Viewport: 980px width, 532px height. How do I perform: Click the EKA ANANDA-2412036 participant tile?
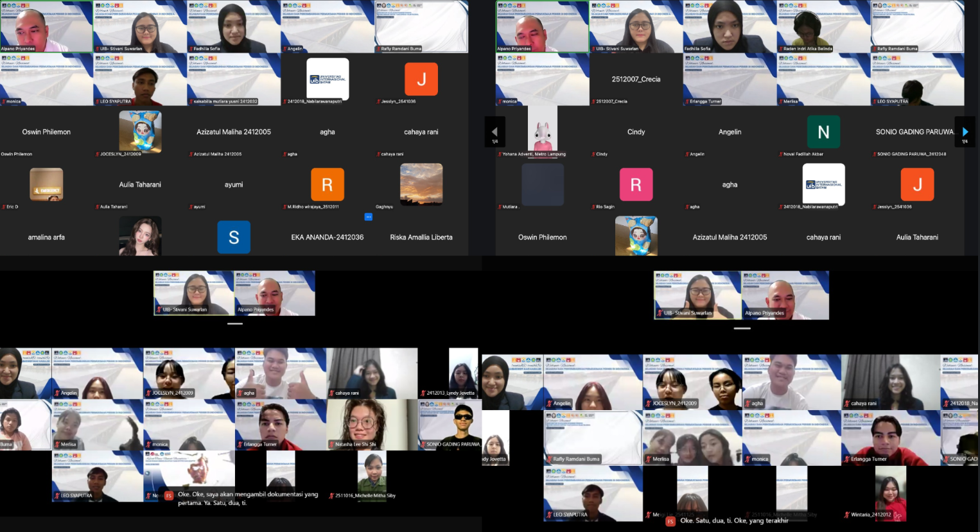tap(328, 237)
